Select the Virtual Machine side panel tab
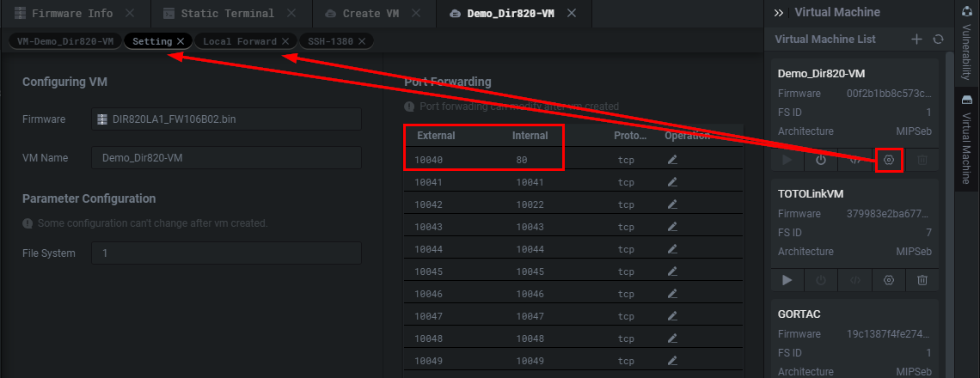This screenshot has height=378, width=980. pos(967,139)
